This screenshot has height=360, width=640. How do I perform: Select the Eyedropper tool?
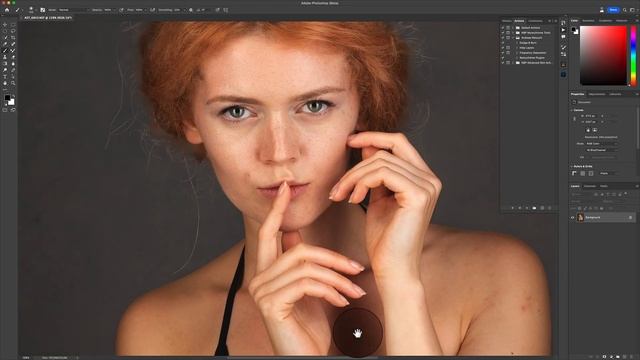[x=5, y=44]
